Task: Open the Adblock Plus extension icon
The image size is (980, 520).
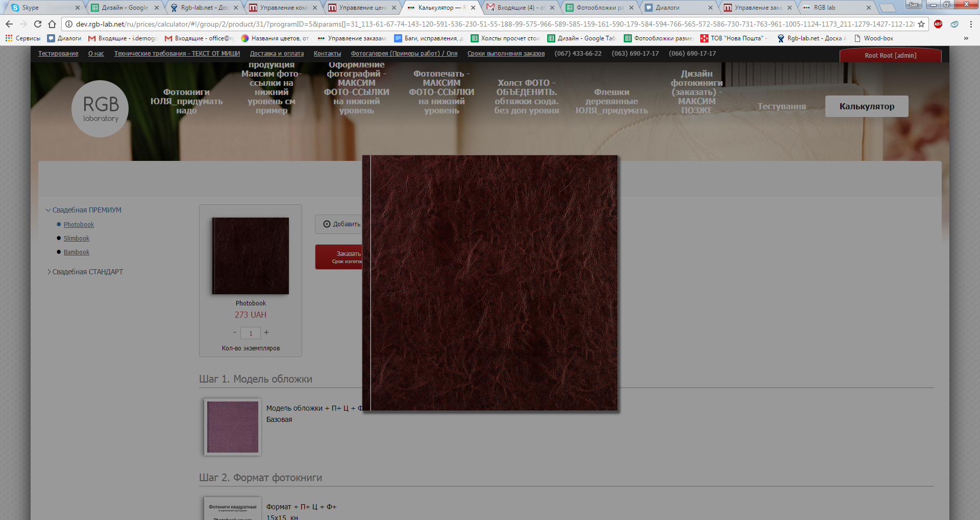Action: pos(938,24)
